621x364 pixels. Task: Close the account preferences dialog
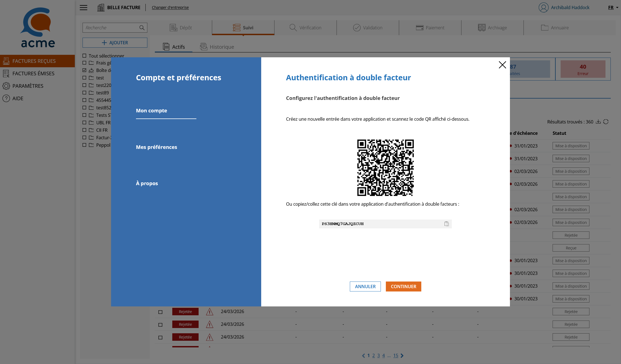(502, 65)
